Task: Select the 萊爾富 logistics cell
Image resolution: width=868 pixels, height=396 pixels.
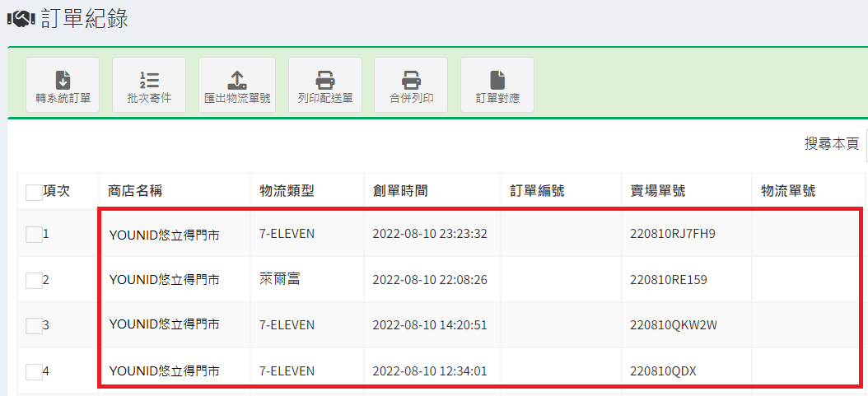Action: coord(279,280)
